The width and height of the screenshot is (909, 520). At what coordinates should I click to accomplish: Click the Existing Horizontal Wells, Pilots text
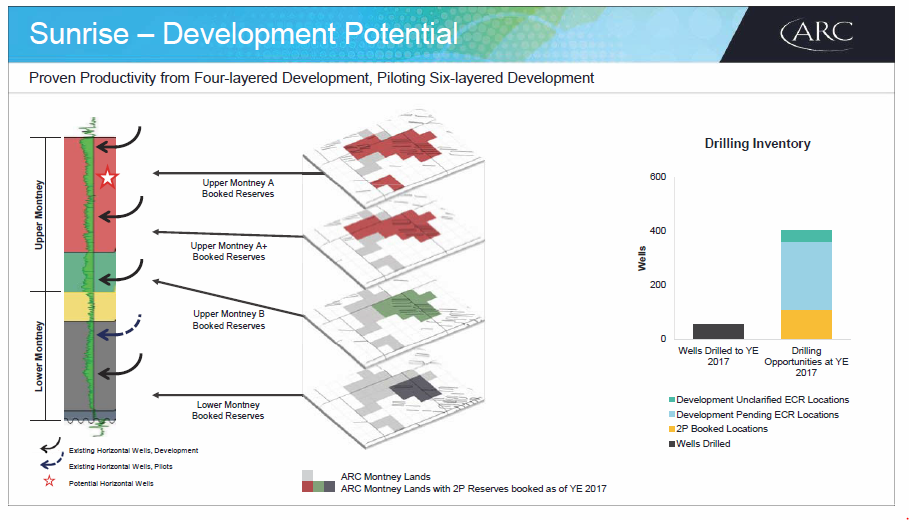(x=121, y=467)
